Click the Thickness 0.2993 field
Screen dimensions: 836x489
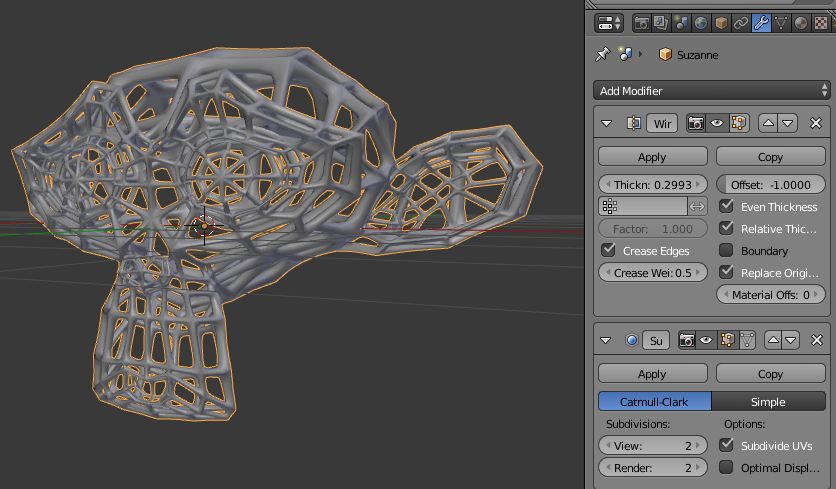653,185
